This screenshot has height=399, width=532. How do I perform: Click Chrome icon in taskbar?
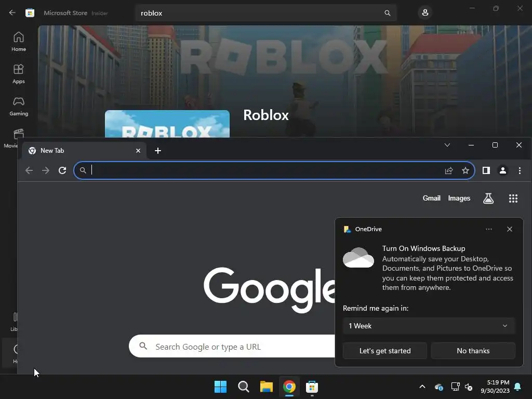tap(289, 387)
